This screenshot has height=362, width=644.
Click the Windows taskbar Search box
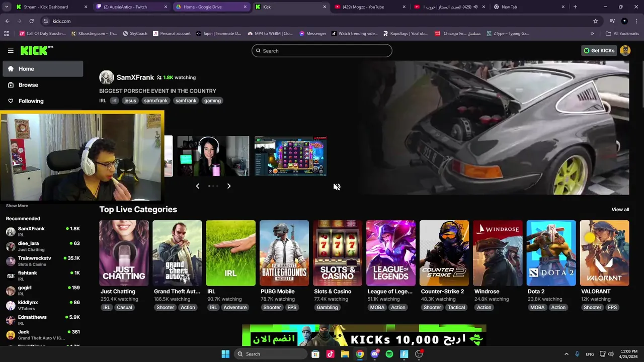(271, 354)
